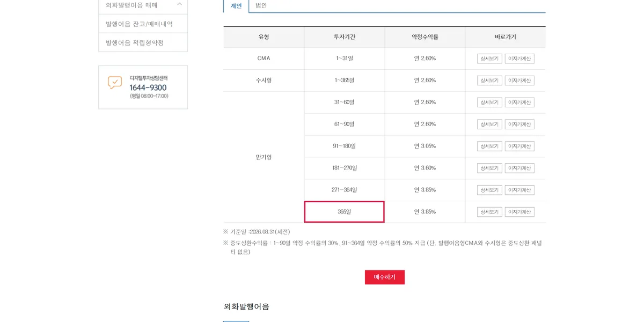This screenshot has width=644, height=322.
Task: Click the 평일 08:00~17:00 hours text
Action: tap(149, 96)
